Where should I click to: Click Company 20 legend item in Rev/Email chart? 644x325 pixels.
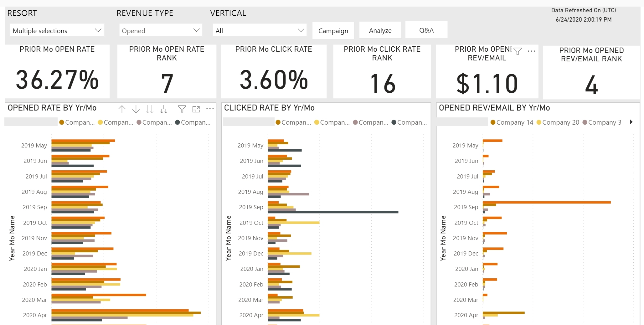point(557,122)
